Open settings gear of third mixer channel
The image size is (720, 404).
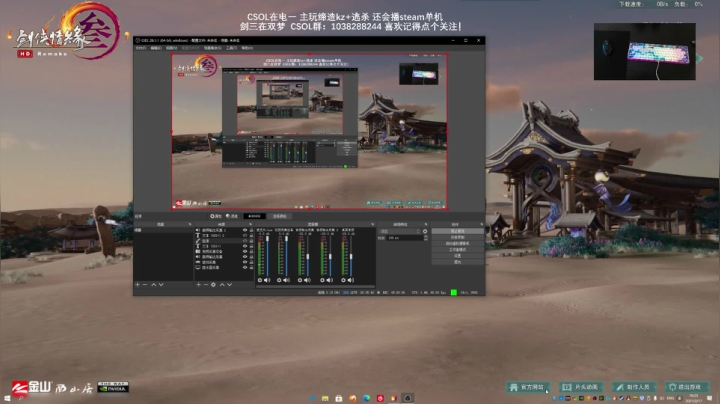300,280
